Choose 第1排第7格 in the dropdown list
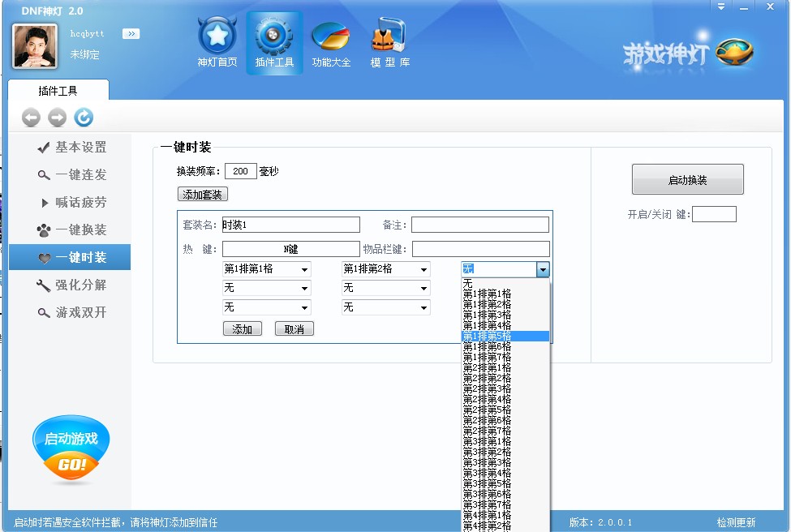 [505, 357]
